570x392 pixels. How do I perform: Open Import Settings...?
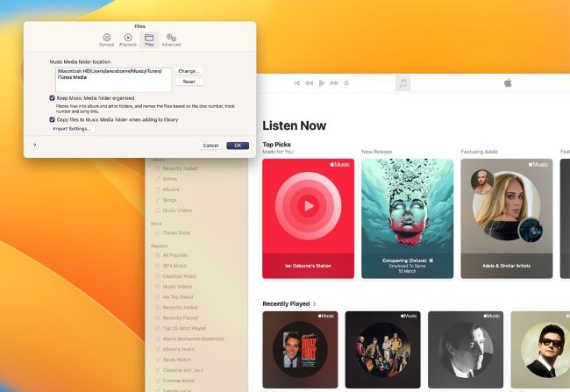[x=72, y=129]
